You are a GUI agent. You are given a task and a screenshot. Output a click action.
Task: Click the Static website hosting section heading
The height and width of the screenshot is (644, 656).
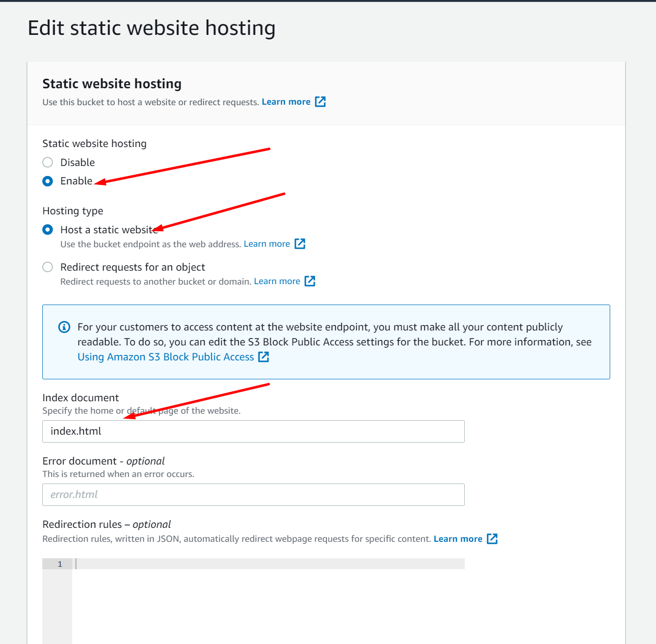pyautogui.click(x=112, y=83)
